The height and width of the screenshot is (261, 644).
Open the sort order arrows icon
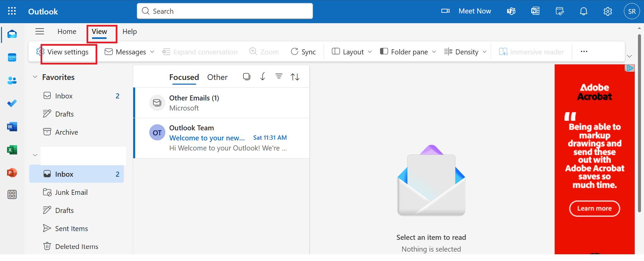tap(295, 77)
